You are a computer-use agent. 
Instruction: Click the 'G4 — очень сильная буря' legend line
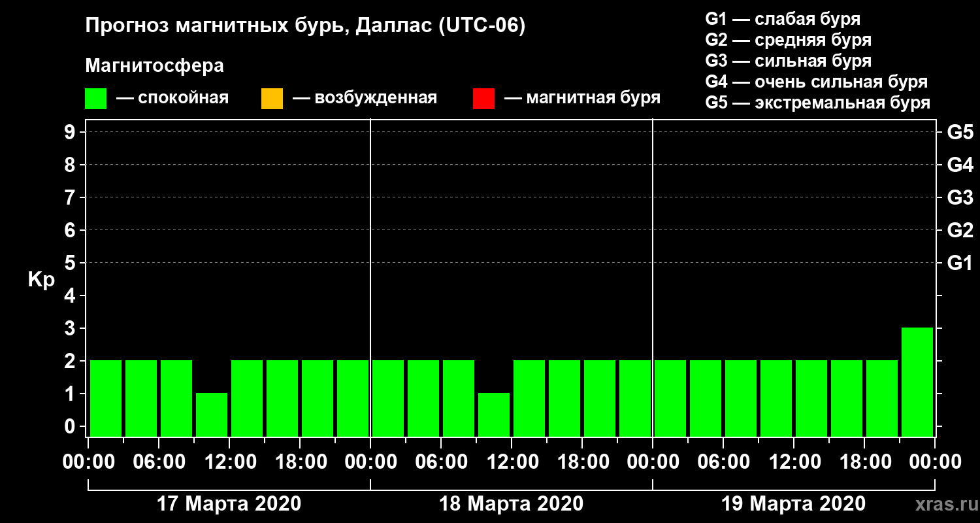coord(816,82)
